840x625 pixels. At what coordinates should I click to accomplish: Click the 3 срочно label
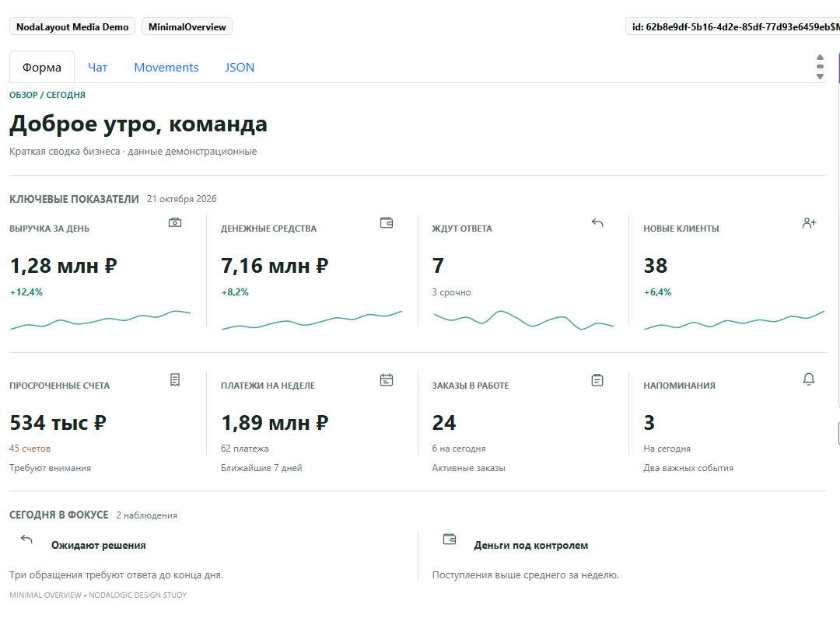point(452,292)
